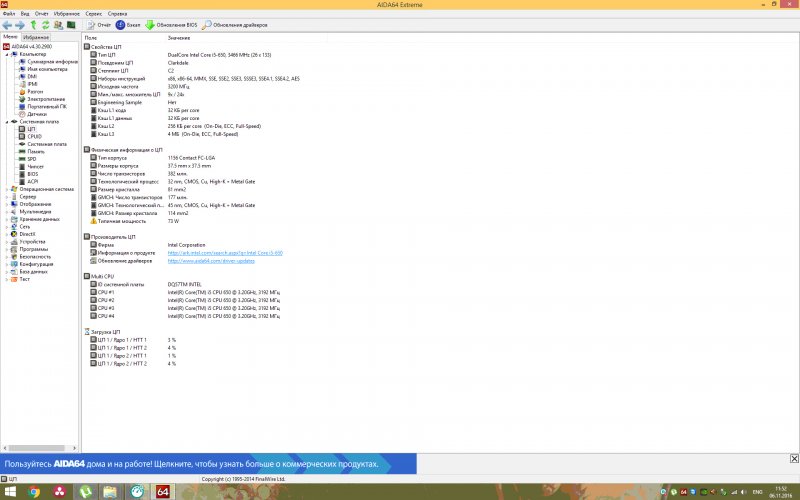Open the Chrome icon in the taskbar
Viewport: 800px width, 500px height.
coord(35,491)
